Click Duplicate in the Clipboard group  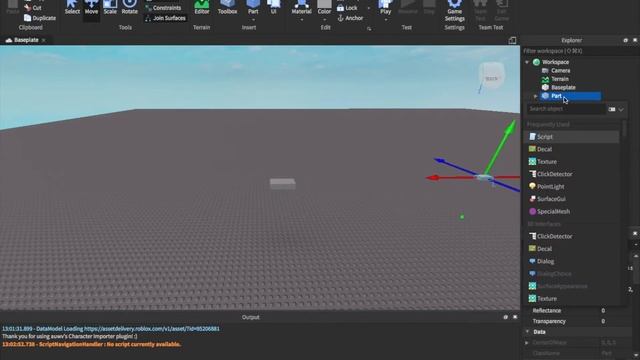coord(40,18)
